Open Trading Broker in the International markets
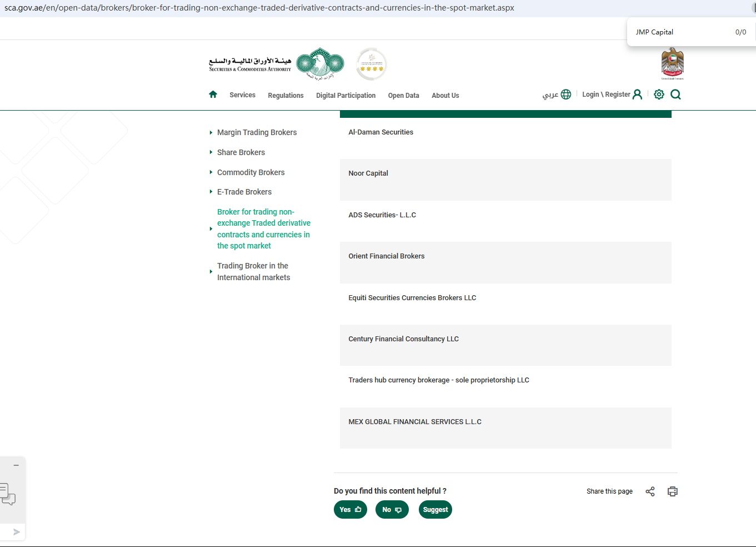Image resolution: width=756 pixels, height=547 pixels. click(253, 271)
